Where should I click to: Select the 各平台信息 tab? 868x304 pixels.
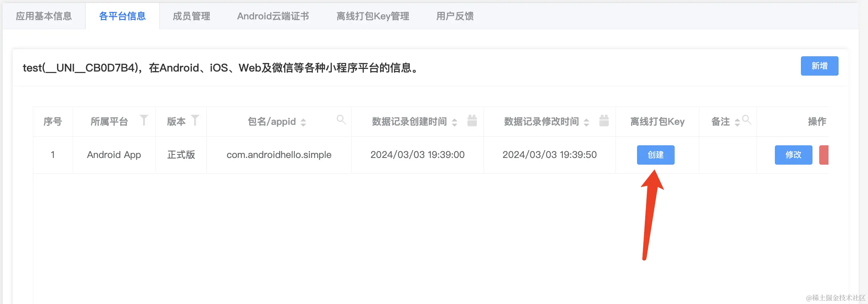pos(123,16)
